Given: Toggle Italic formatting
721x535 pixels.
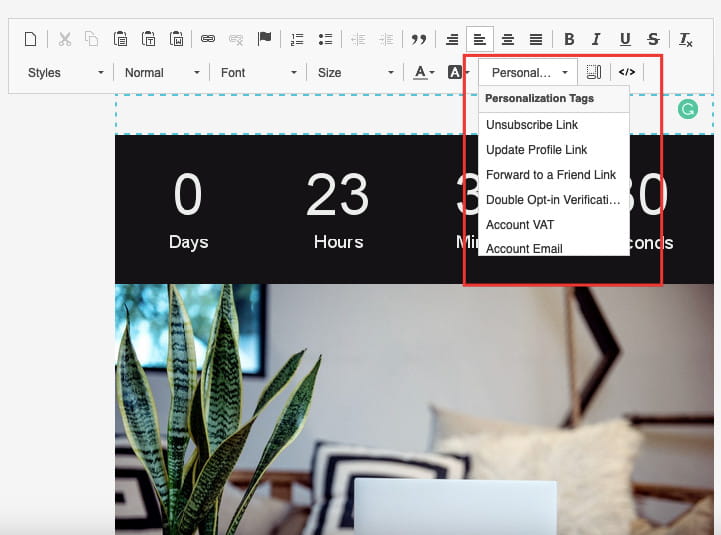Looking at the screenshot, I should (596, 39).
